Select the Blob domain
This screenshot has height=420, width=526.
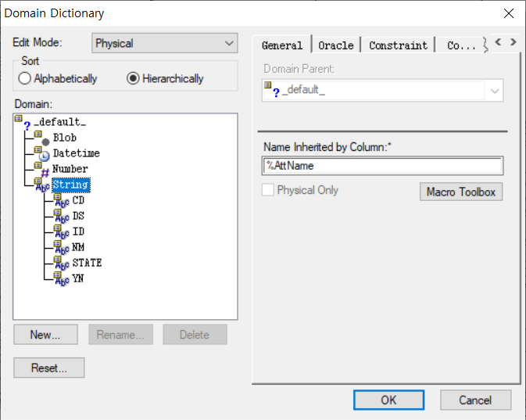pos(65,138)
